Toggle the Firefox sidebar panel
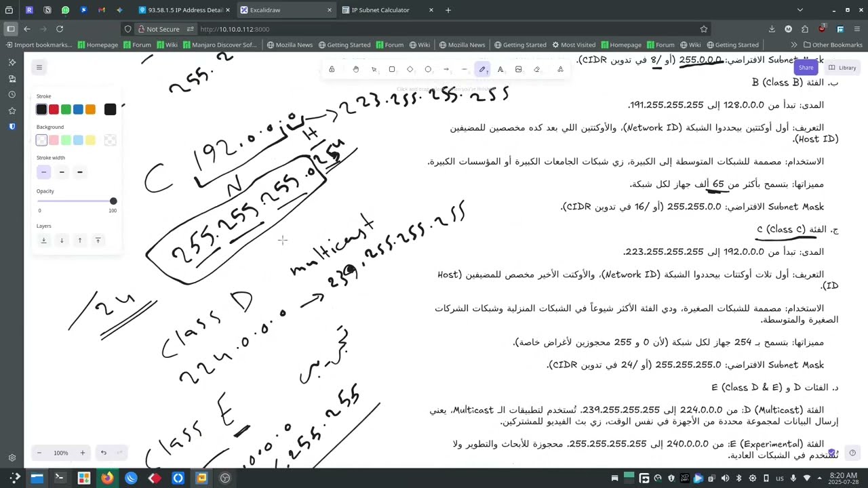The height and width of the screenshot is (488, 868). (x=10, y=29)
